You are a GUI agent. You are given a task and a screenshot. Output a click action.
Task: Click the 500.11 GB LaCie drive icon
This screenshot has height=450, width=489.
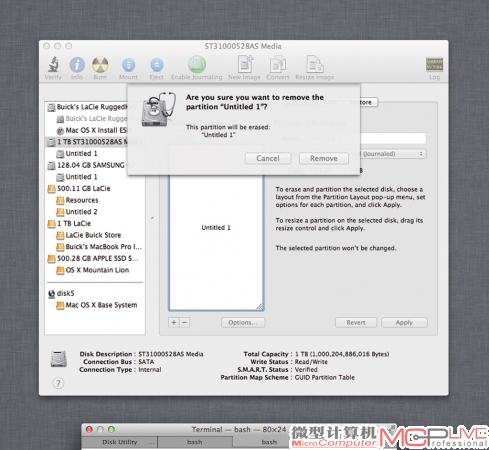[x=51, y=189]
